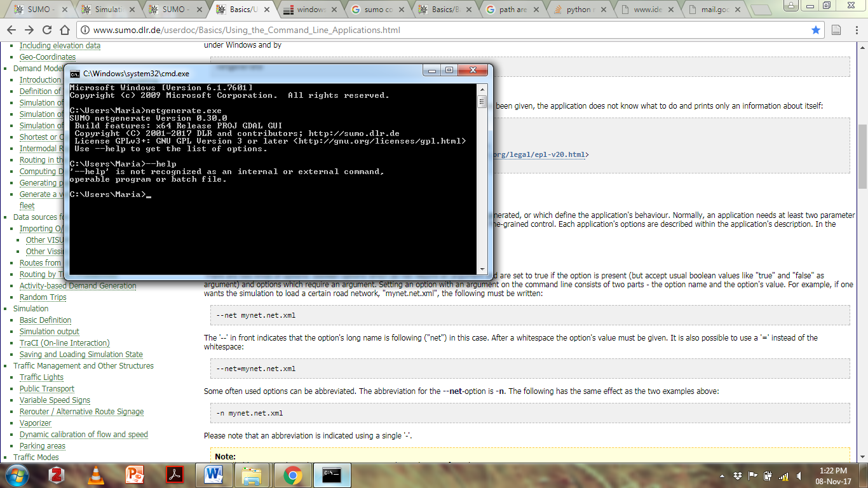Open 'Dynamic calibration of flow and speed' link
Viewport: 868px width, 488px height.
(x=84, y=435)
